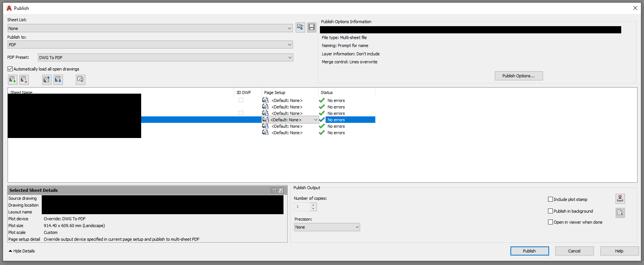Open Plot Stamp Settings icon
Viewport: 644px width, 265px height.
click(x=620, y=199)
